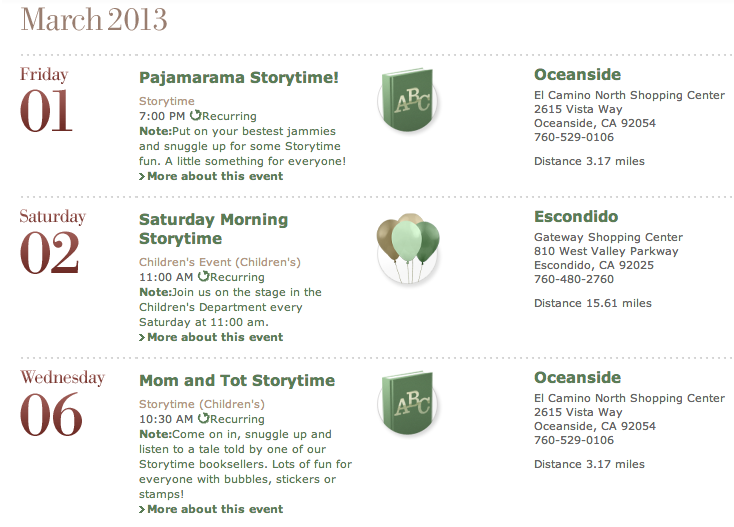Expand More about this event for Mom and Tot
The image size is (734, 527).
pyautogui.click(x=214, y=509)
